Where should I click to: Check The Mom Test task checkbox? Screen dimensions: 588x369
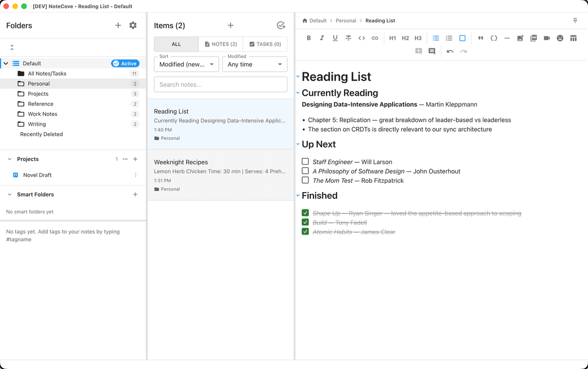(305, 180)
